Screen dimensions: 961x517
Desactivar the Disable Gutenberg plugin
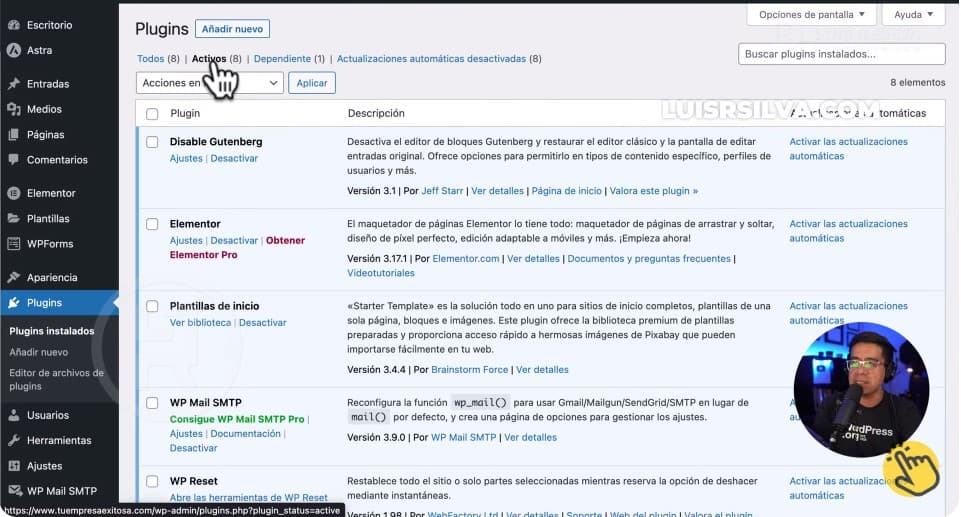pyautogui.click(x=234, y=158)
